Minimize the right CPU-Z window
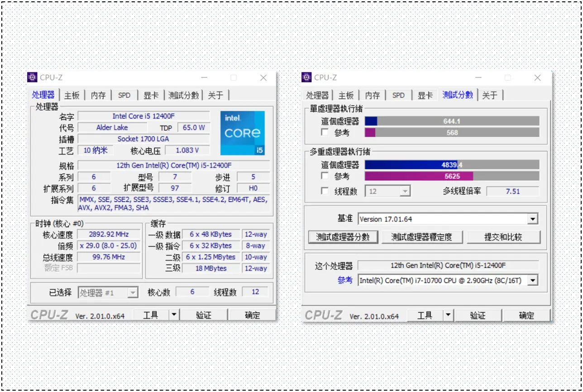Screen dimensions: 583x392 [x=478, y=78]
